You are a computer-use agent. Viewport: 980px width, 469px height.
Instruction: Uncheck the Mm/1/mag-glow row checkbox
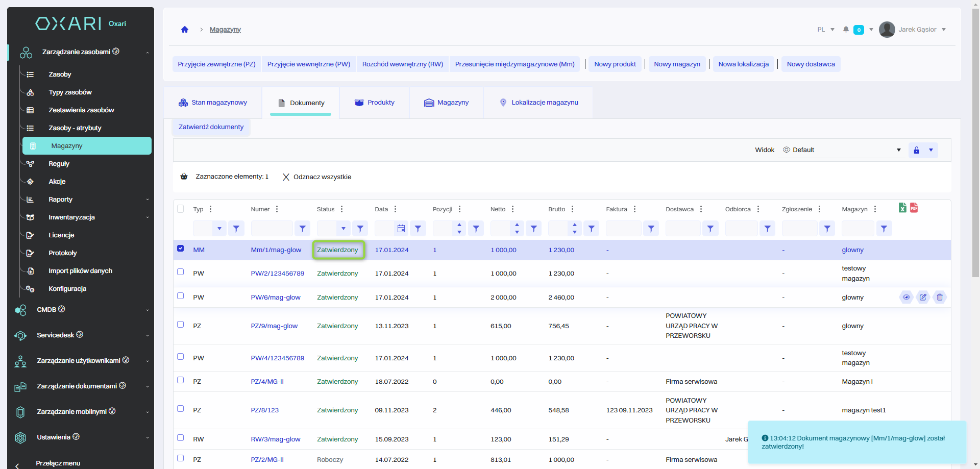tap(180, 249)
